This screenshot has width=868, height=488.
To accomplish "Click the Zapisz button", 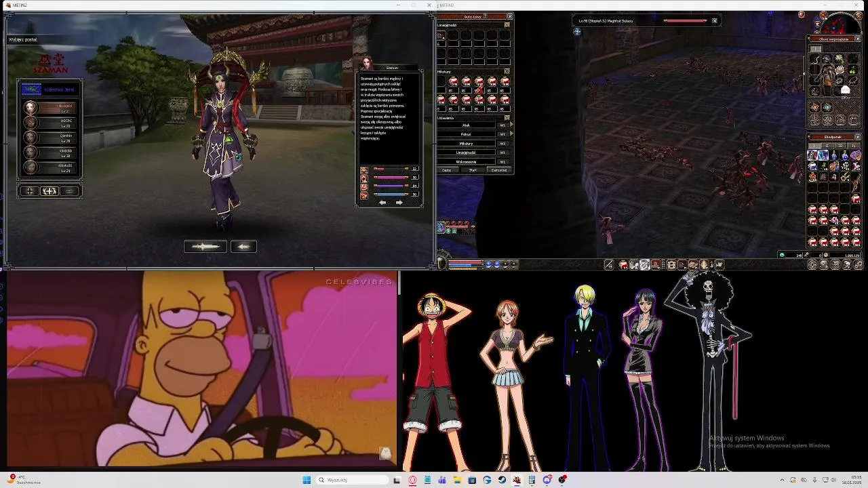I will (447, 170).
